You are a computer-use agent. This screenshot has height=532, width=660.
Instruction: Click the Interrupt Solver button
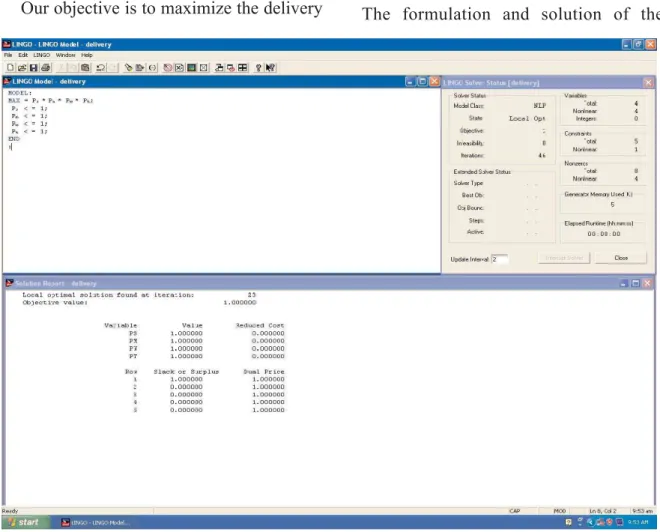tap(564, 258)
